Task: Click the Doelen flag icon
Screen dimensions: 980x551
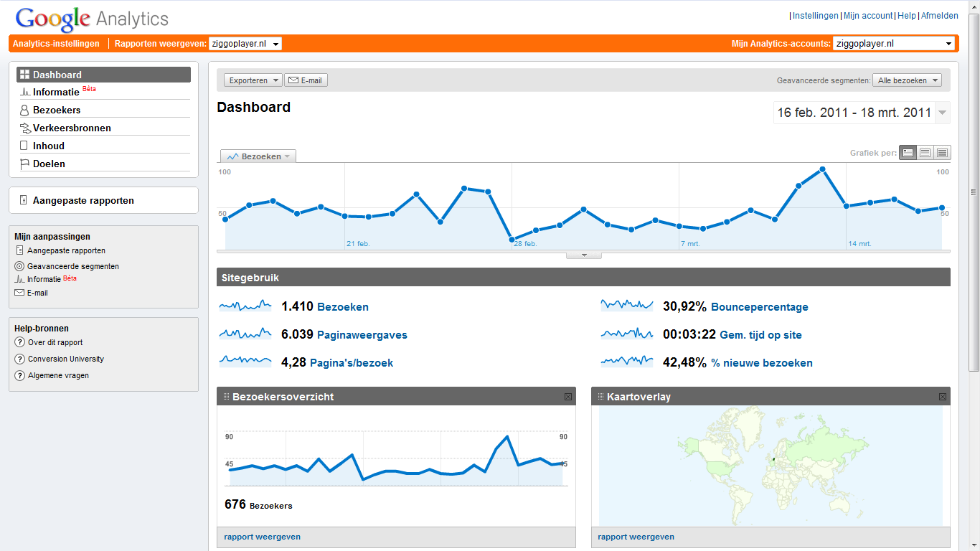Action: [24, 164]
